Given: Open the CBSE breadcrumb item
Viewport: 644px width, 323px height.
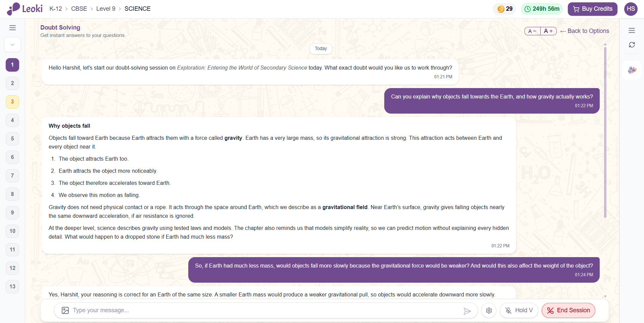Looking at the screenshot, I should (79, 9).
